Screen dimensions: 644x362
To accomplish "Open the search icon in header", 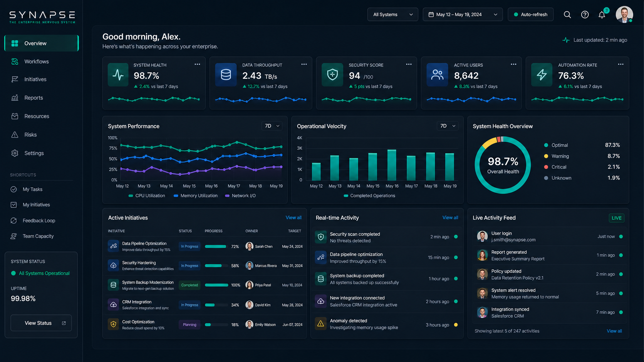I will point(567,15).
